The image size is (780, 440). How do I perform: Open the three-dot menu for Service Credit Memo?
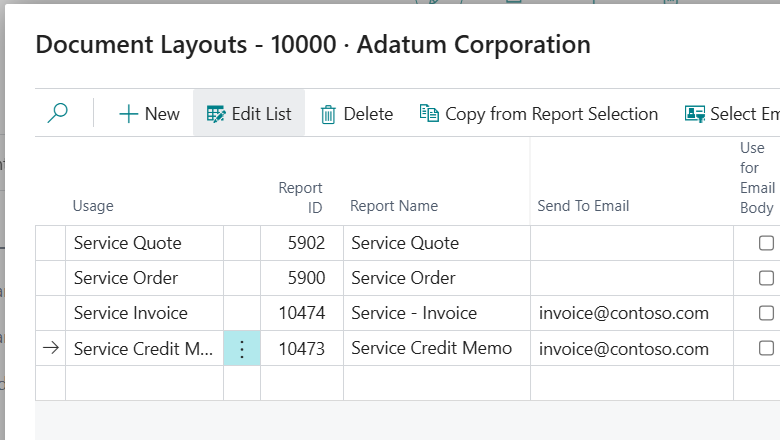[x=242, y=349]
